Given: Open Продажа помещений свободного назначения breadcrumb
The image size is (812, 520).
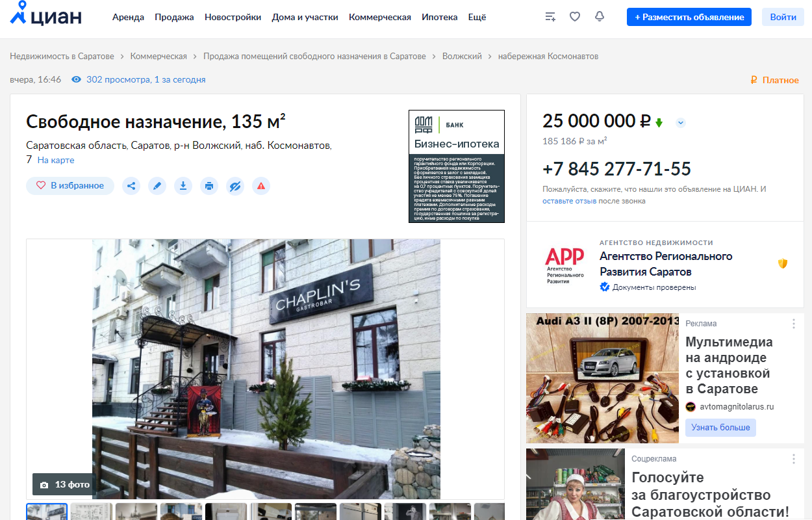Looking at the screenshot, I should [314, 57].
